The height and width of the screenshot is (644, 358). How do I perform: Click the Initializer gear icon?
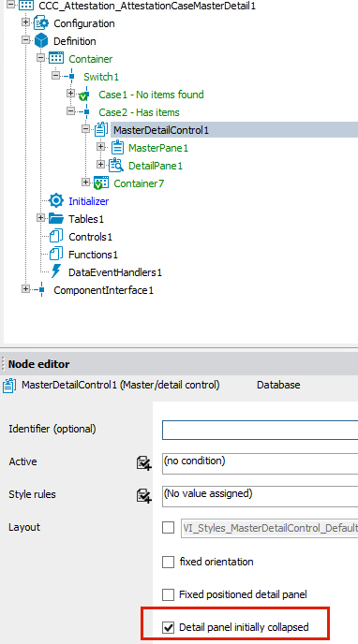(56, 201)
